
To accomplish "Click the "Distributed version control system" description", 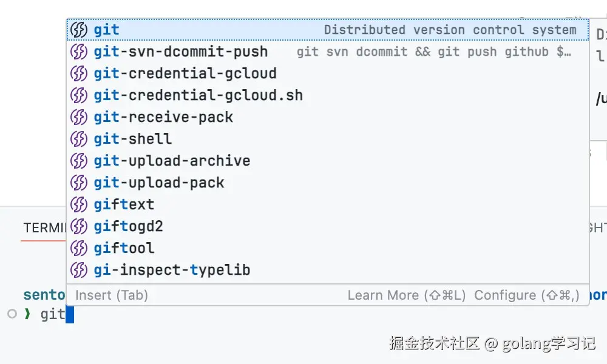I will click(450, 30).
